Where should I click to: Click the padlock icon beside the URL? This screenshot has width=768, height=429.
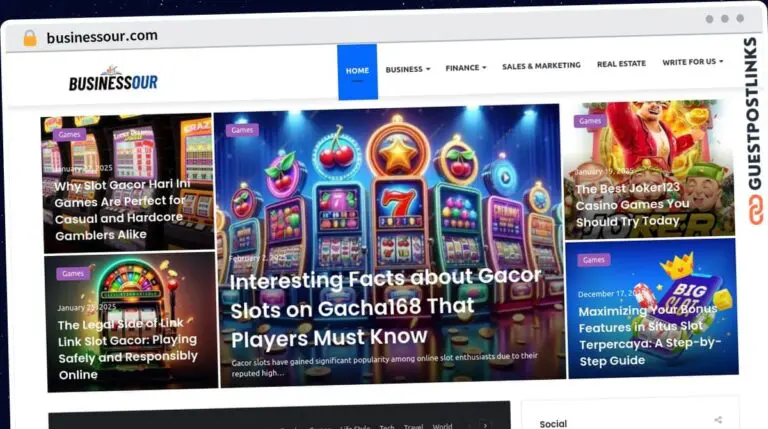click(30, 38)
